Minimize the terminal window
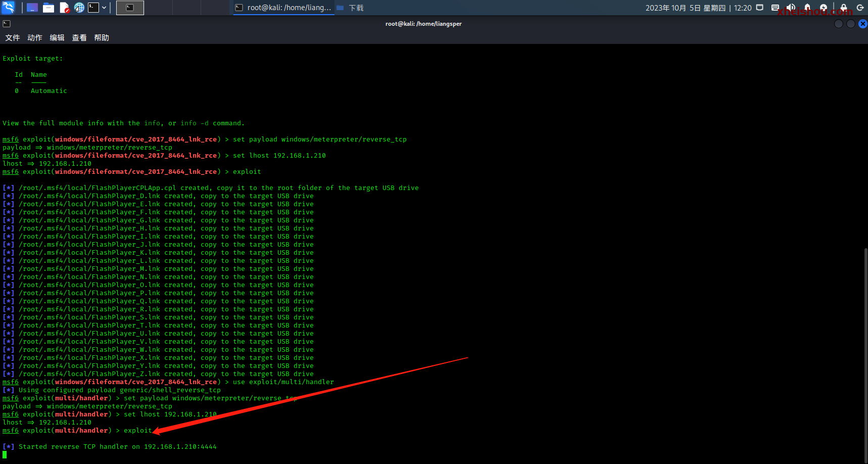 point(839,24)
